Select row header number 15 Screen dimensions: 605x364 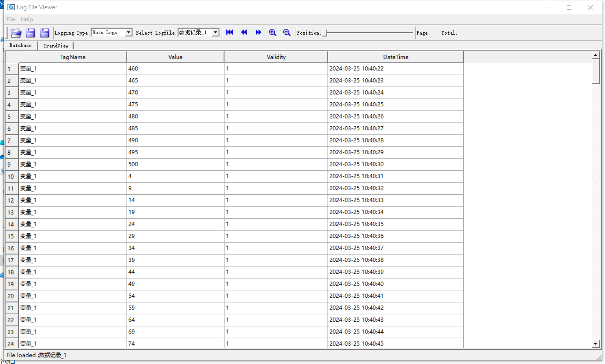pyautogui.click(x=12, y=236)
